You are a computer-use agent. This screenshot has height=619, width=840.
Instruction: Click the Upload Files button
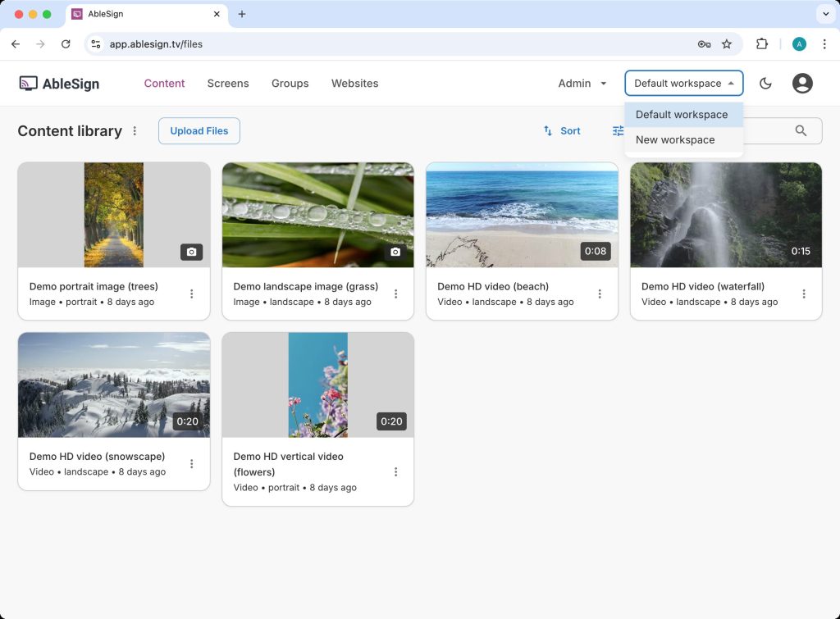pyautogui.click(x=199, y=131)
